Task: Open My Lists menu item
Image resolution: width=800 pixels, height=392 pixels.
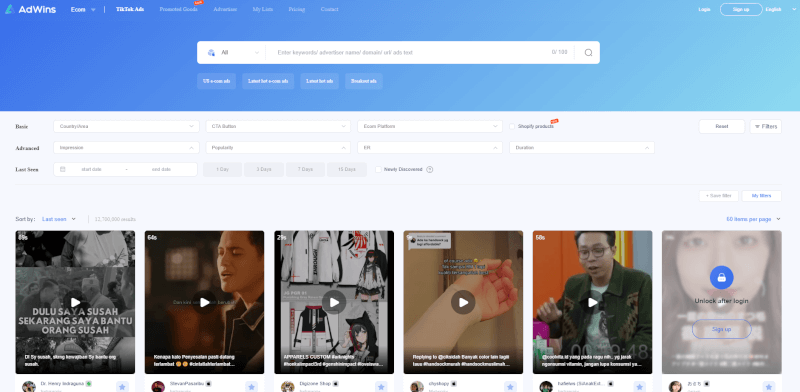Action: point(263,10)
